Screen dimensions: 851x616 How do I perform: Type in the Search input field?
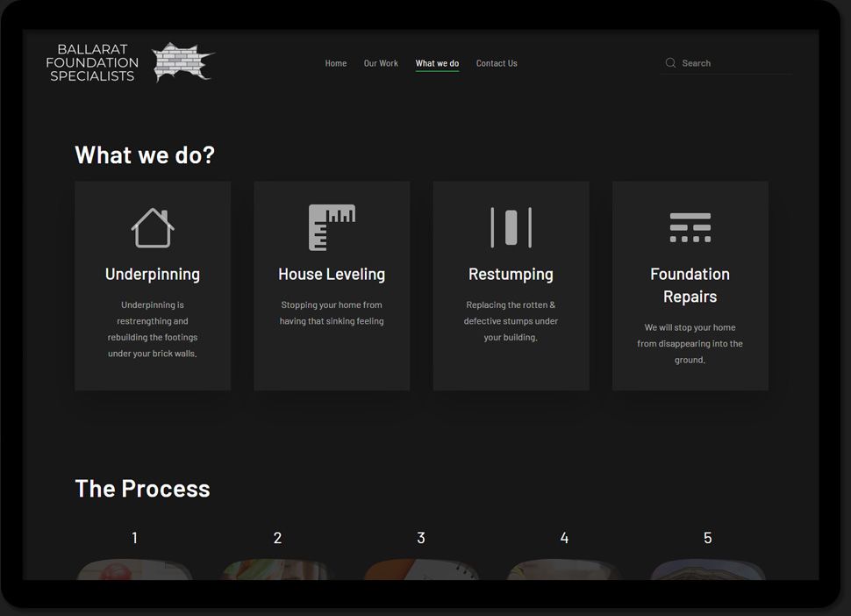pyautogui.click(x=734, y=63)
